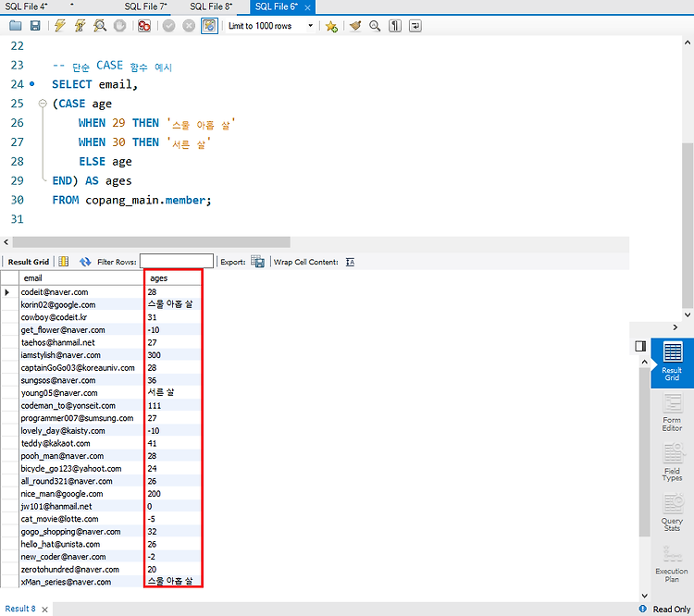Sort by the email column header
Image resolution: width=694 pixels, height=616 pixels.
pyautogui.click(x=81, y=277)
